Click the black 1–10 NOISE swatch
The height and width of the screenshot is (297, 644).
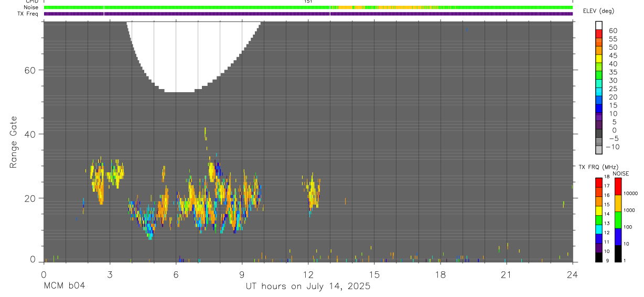click(618, 253)
